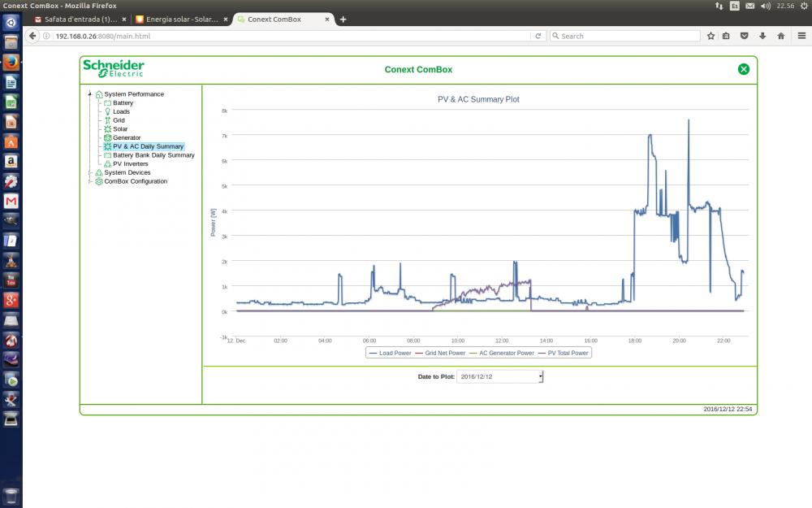The height and width of the screenshot is (508, 812).
Task: Toggle Load Power series in legend
Action: (x=390, y=353)
